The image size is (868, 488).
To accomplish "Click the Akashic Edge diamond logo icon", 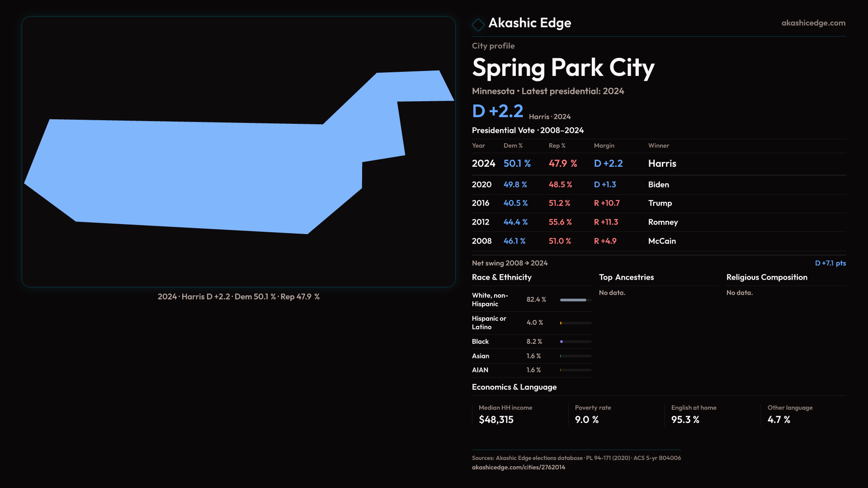I will tap(478, 24).
